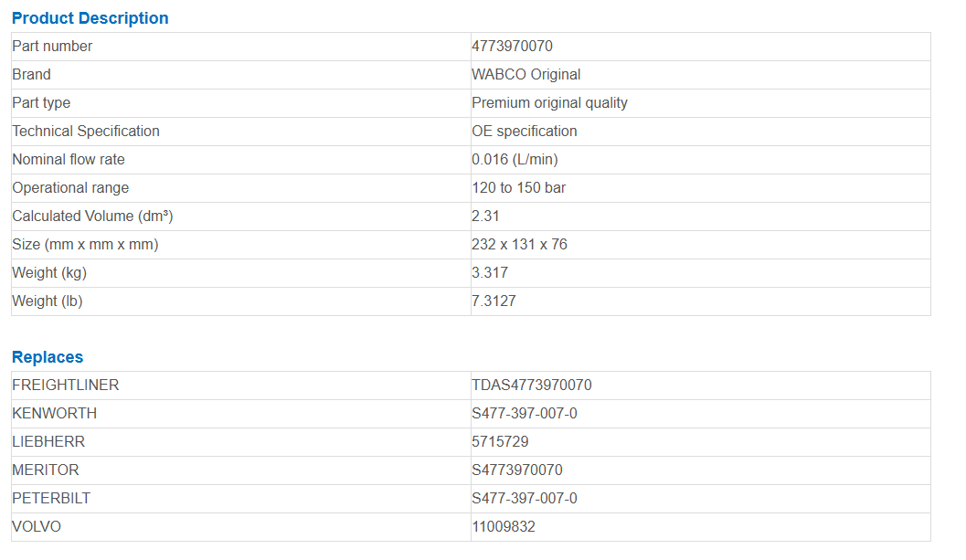Click operational range 120 to 150 bar
Image resolution: width=966 pixels, height=560 pixels.
tap(519, 188)
